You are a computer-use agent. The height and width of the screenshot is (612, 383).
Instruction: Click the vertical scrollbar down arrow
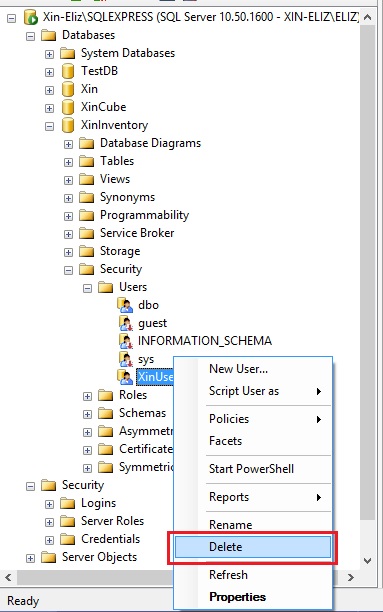coord(367,561)
